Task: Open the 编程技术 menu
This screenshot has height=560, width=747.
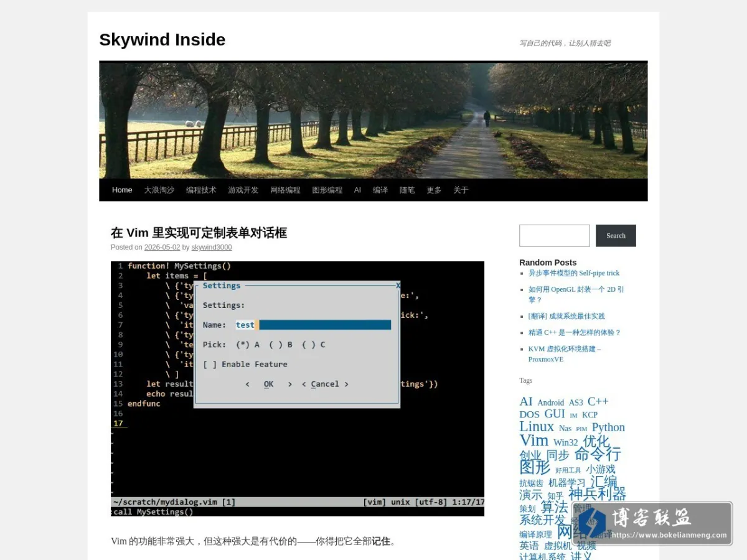Action: [201, 190]
